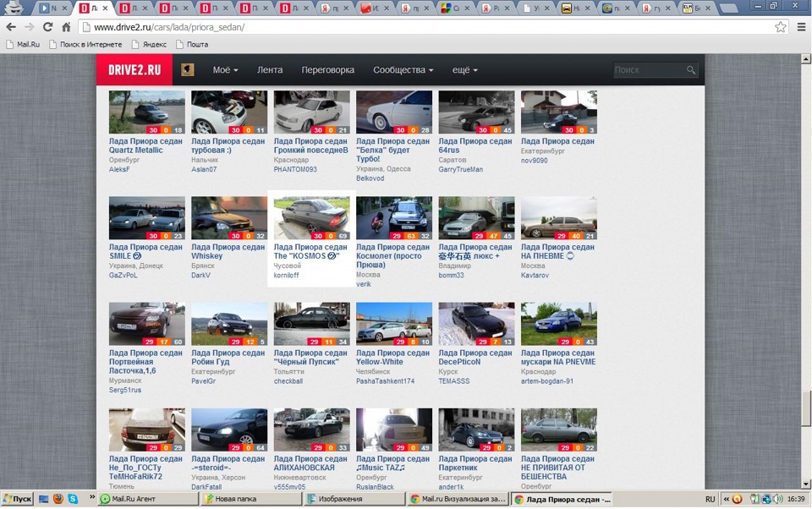Viewport: 812px width, 509px height.
Task: Open the Yellow-White car thumbnail
Action: (393, 324)
